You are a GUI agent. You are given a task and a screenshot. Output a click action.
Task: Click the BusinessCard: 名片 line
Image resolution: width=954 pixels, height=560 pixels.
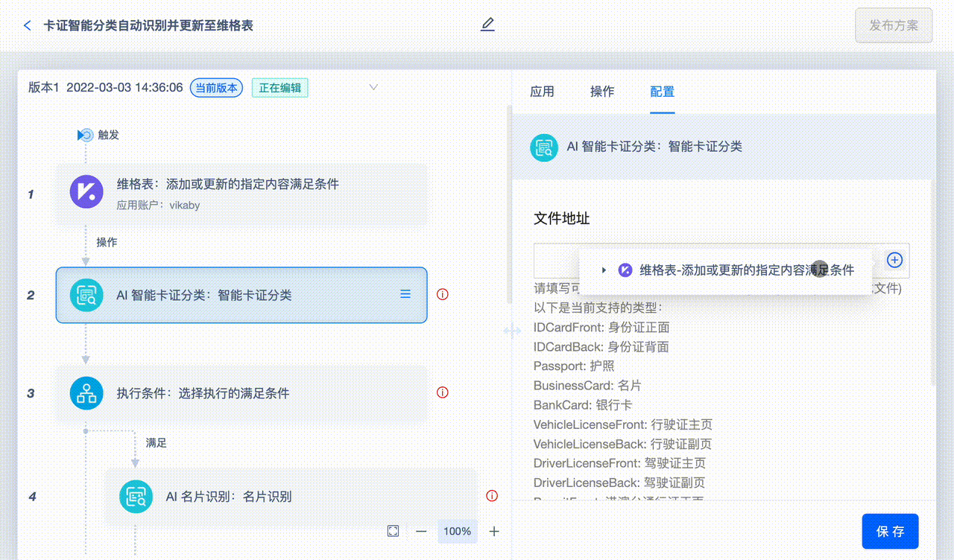pos(587,385)
